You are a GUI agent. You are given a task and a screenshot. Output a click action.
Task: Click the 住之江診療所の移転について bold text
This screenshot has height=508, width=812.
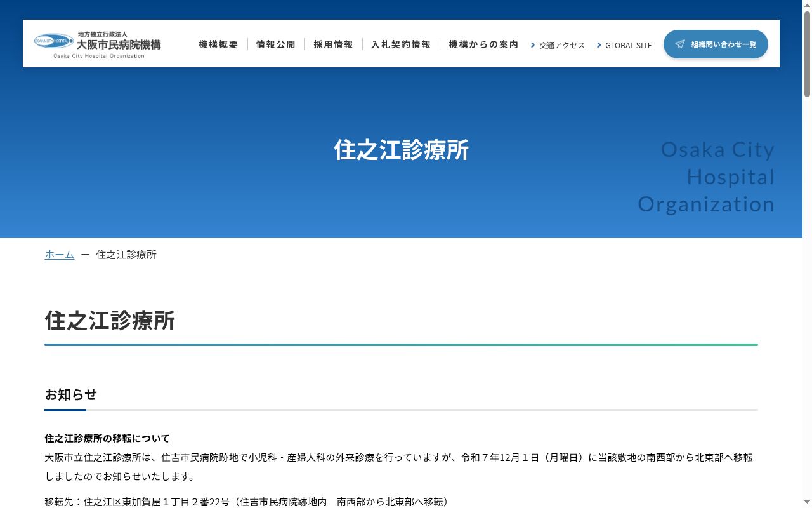[x=107, y=438]
